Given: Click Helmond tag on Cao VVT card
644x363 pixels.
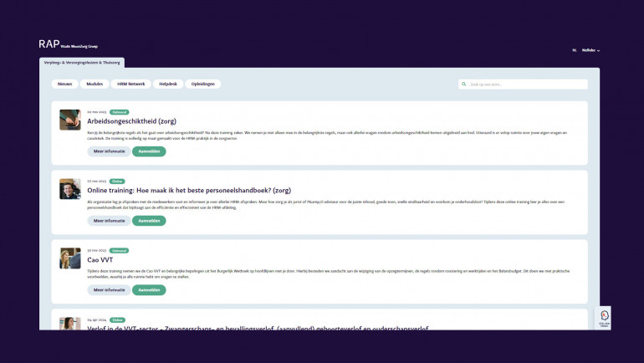Looking at the screenshot, I should [x=119, y=250].
